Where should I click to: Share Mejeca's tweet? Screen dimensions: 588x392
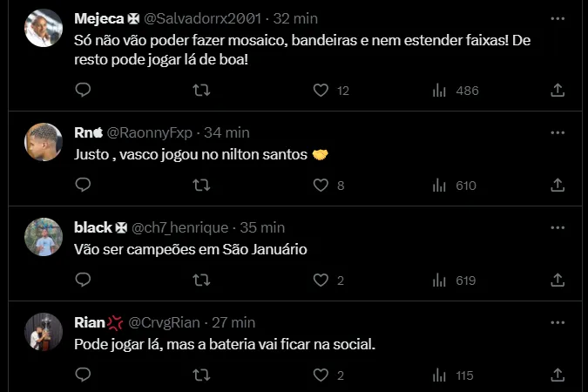(558, 90)
